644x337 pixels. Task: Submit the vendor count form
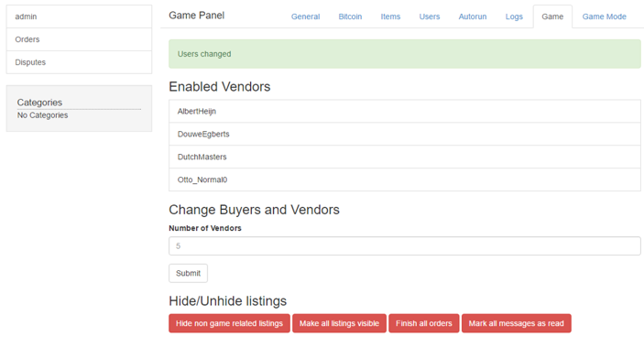click(x=188, y=274)
